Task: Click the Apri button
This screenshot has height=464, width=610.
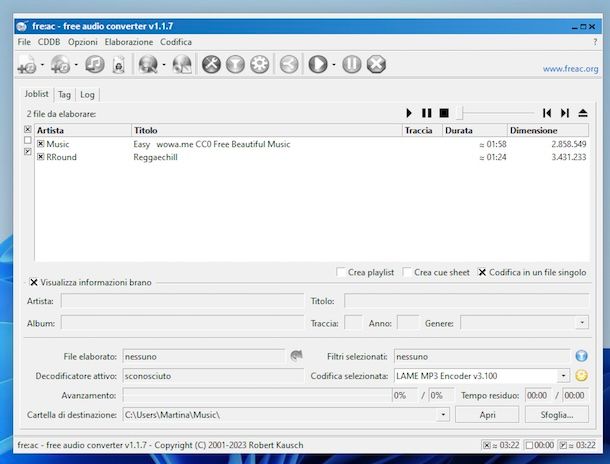Action: tap(487, 415)
